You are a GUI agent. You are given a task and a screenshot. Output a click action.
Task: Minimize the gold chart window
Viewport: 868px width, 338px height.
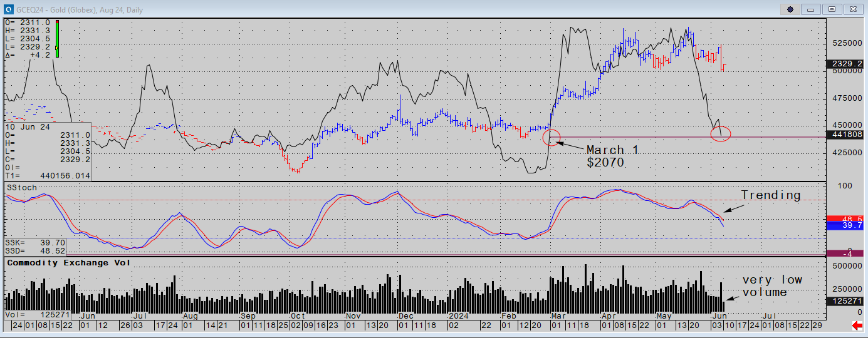tap(812, 9)
